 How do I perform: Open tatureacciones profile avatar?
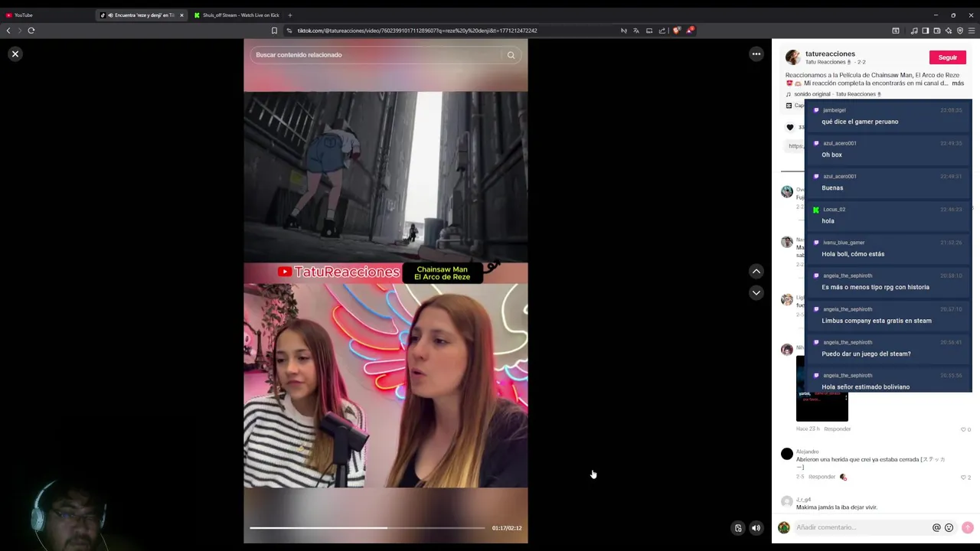click(793, 57)
